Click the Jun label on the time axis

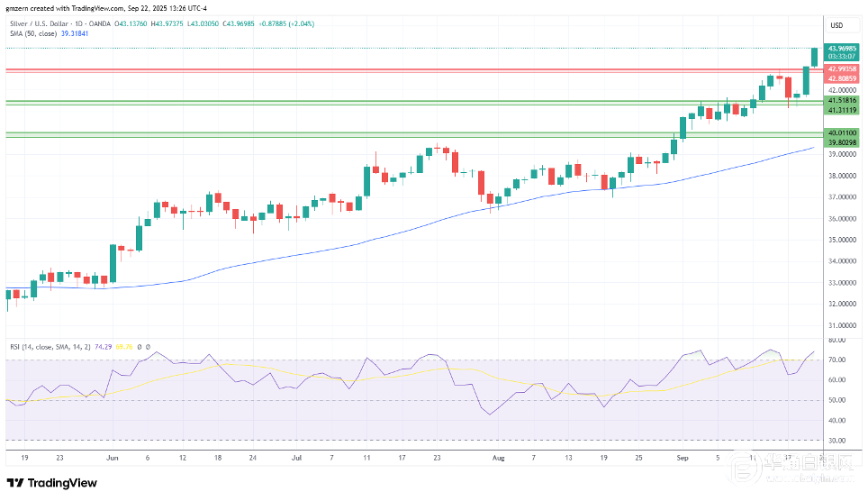click(x=113, y=458)
